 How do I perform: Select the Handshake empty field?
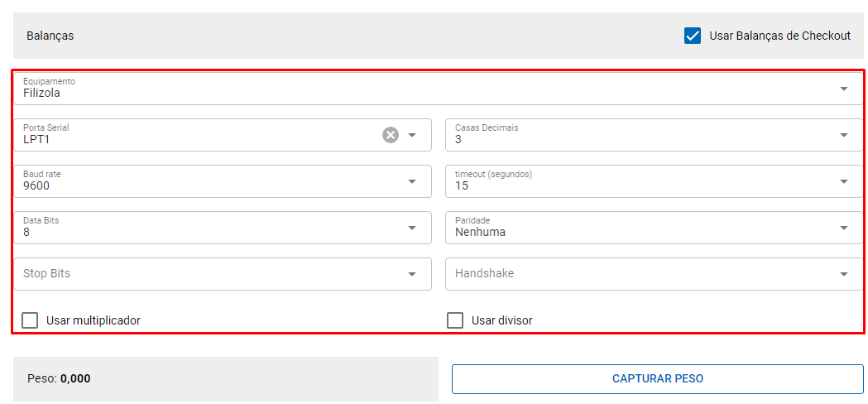[x=637, y=274]
